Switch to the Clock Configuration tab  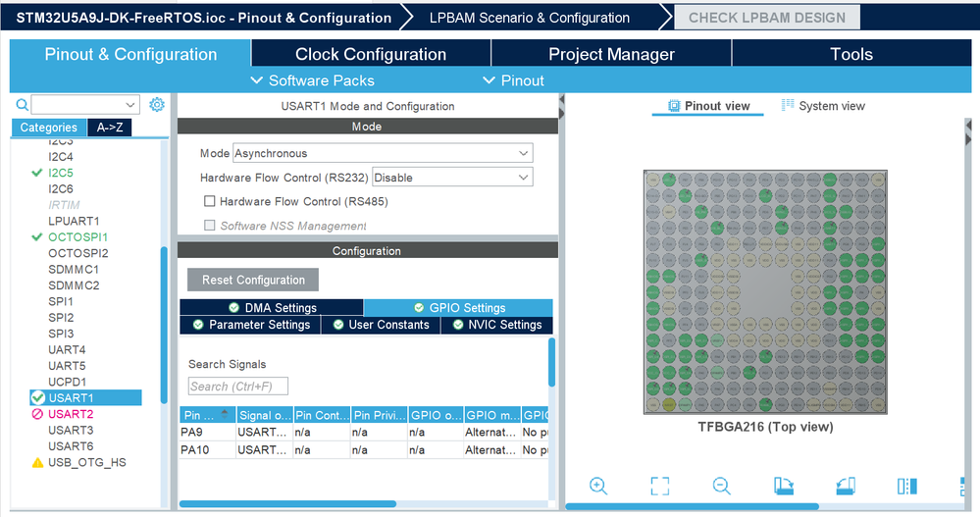tap(371, 54)
